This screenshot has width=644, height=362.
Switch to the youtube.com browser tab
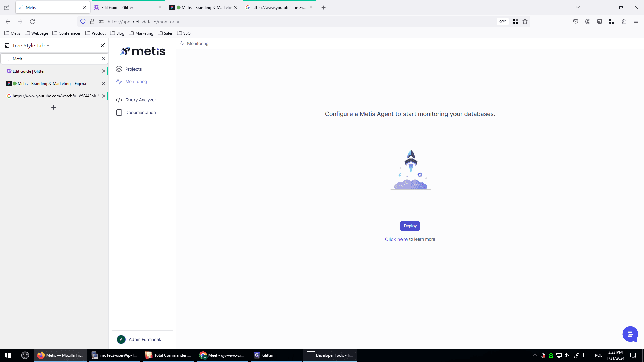(279, 7)
